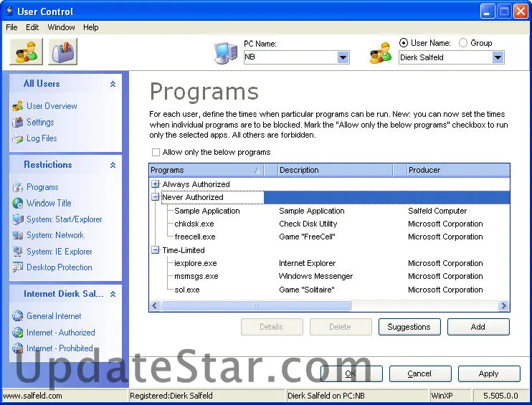Click the Cancel button

point(420,373)
